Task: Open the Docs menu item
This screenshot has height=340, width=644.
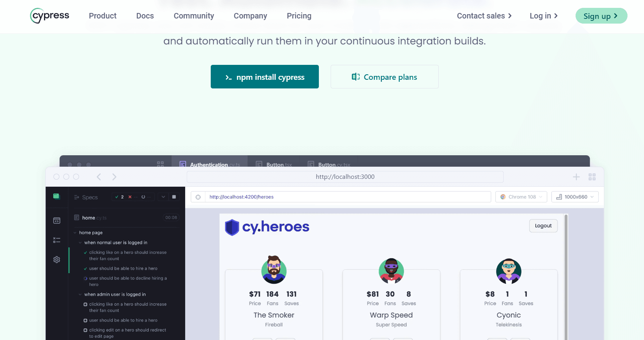Action: point(145,16)
